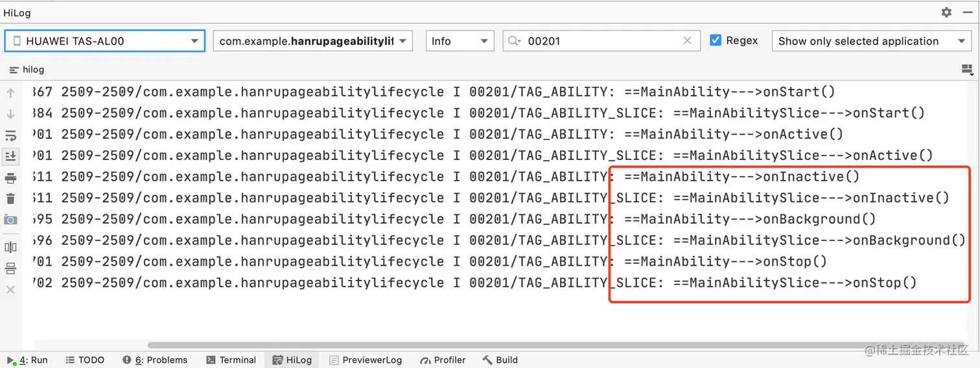
Task: Take a screenshot with camera icon
Action: pyautogui.click(x=10, y=220)
